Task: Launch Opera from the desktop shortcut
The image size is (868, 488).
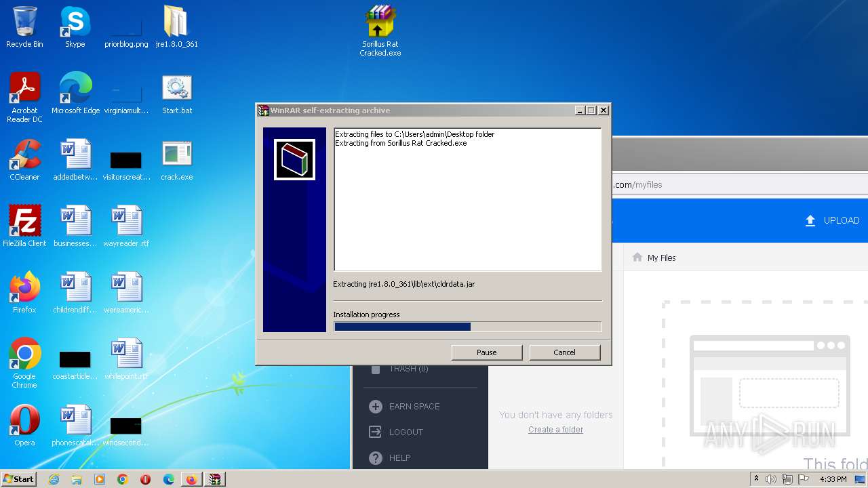Action: point(24,426)
